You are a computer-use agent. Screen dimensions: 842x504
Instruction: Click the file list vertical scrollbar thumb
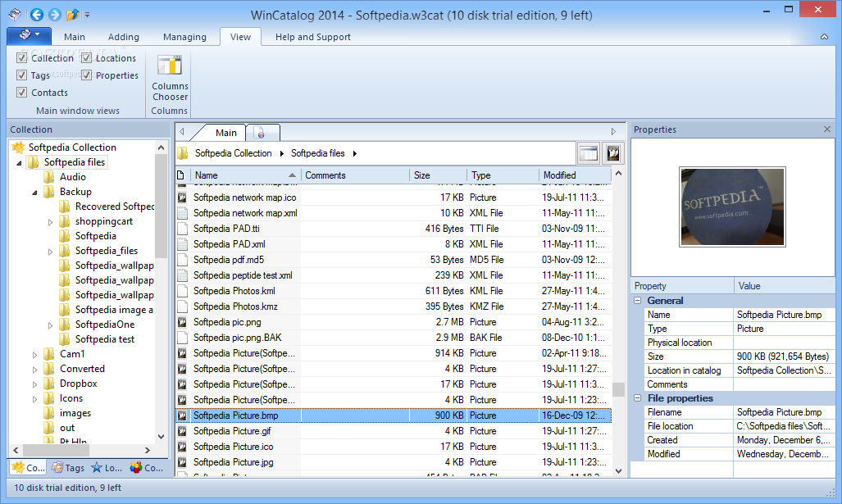click(x=618, y=388)
